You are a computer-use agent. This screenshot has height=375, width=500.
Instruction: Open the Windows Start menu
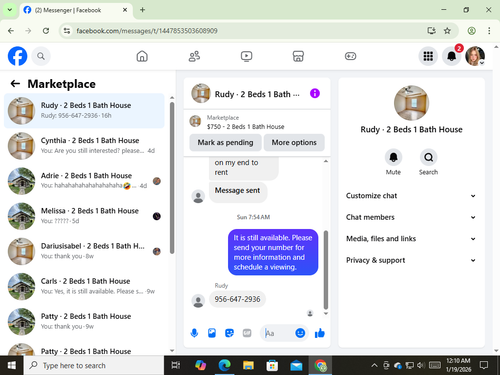click(x=11, y=365)
